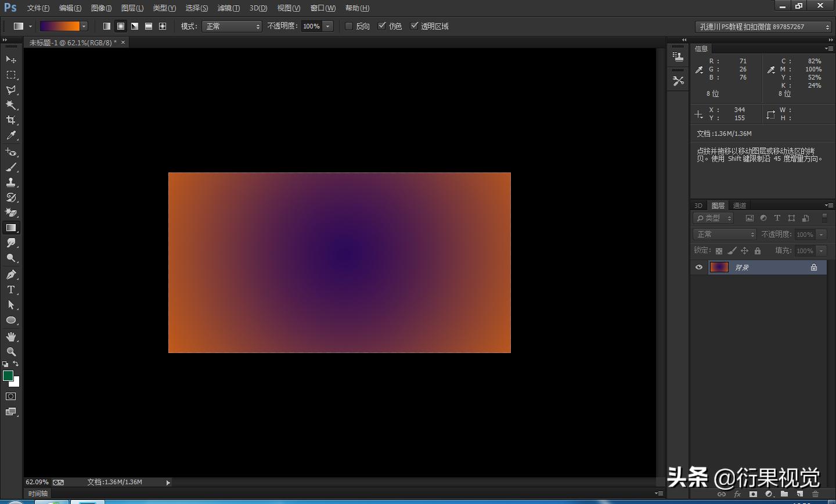Enable the 反向 (reverse) checkbox
836x504 pixels.
pos(348,26)
